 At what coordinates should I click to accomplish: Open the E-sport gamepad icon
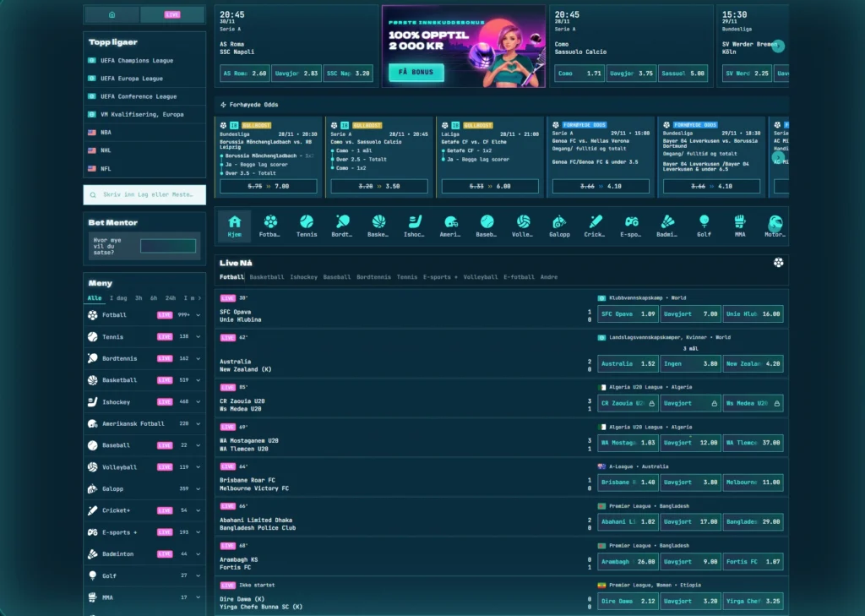click(x=631, y=221)
